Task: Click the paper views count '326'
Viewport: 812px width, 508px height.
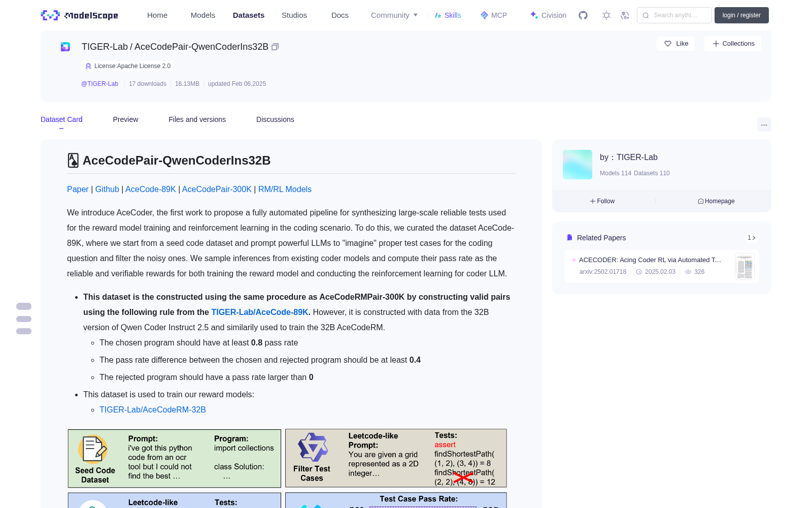Action: point(699,272)
